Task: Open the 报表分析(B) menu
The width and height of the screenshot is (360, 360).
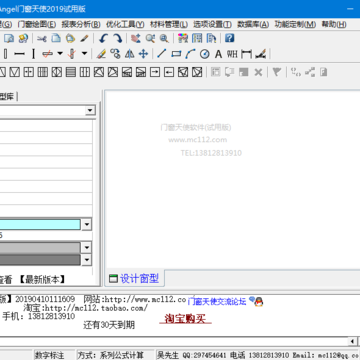Action: tap(81, 24)
